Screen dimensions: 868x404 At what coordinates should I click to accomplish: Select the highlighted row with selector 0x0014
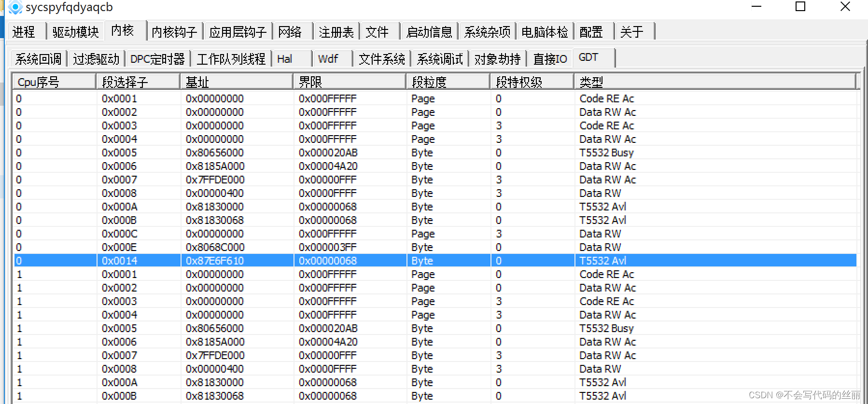point(435,261)
